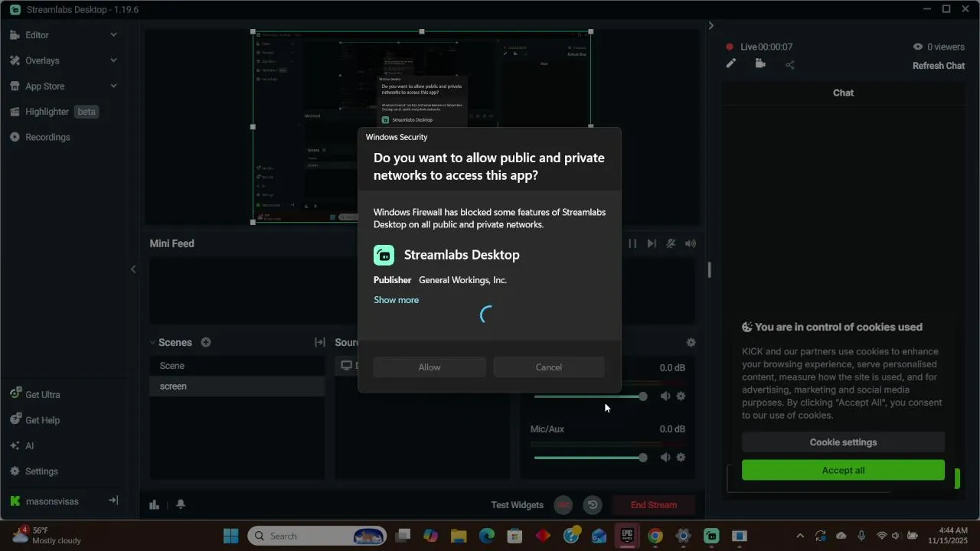Screen dimensions: 980x551
Task: Click the share stream icon
Action: tap(789, 64)
